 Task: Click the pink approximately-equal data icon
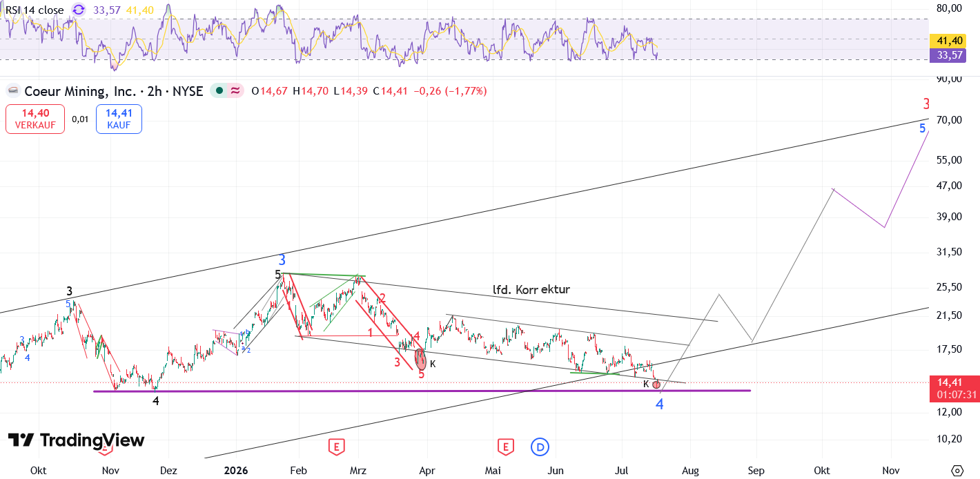pyautogui.click(x=236, y=90)
